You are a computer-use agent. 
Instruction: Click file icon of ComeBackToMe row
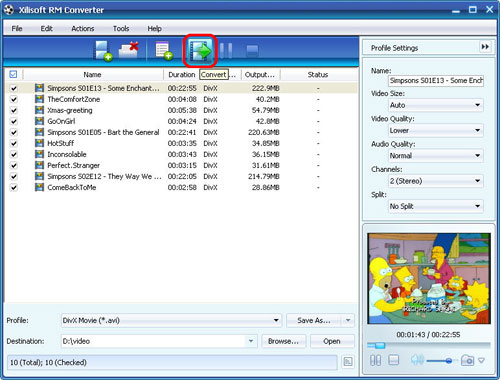click(39, 187)
